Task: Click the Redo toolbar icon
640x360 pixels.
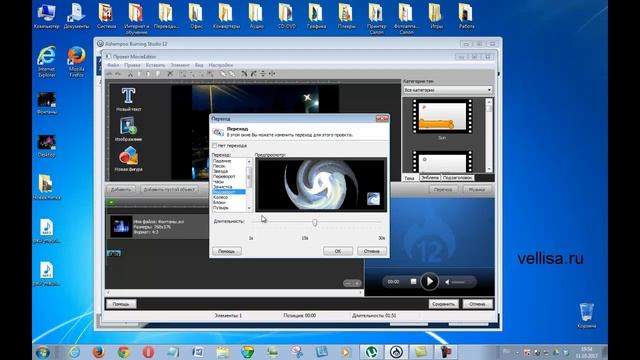Action: click(x=118, y=74)
